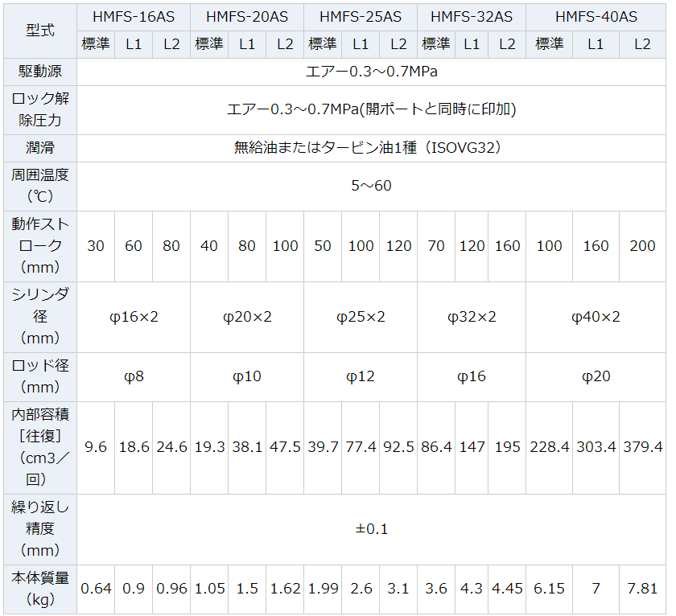Click body mass value 0.96
Image resolution: width=676 pixels, height=616 pixels.
(x=171, y=589)
